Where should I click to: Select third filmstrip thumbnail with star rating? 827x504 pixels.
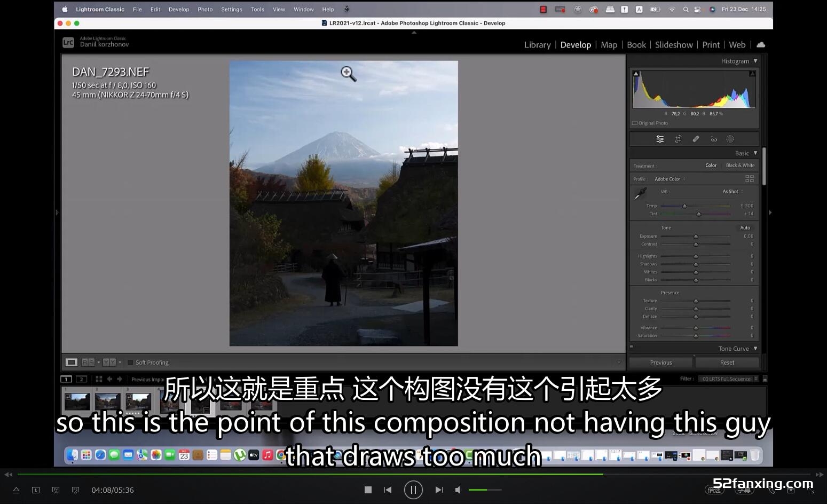[138, 402]
